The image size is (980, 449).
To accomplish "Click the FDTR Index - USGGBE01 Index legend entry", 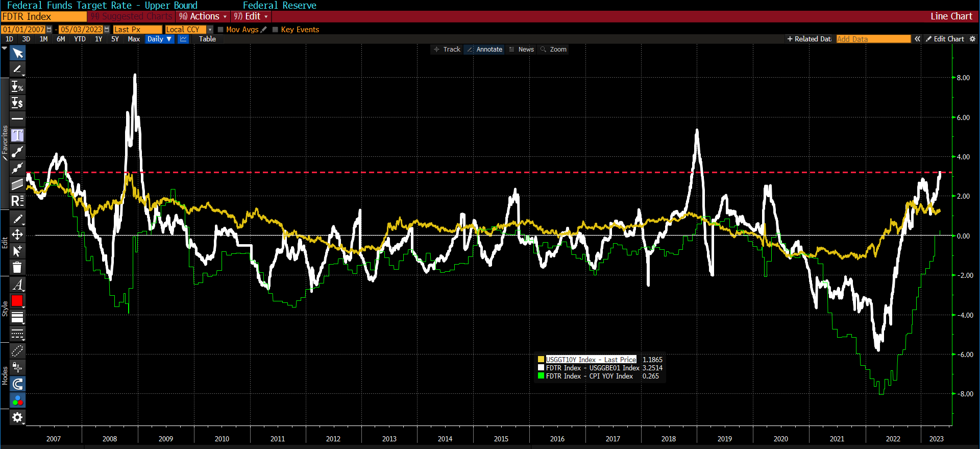I will [593, 368].
